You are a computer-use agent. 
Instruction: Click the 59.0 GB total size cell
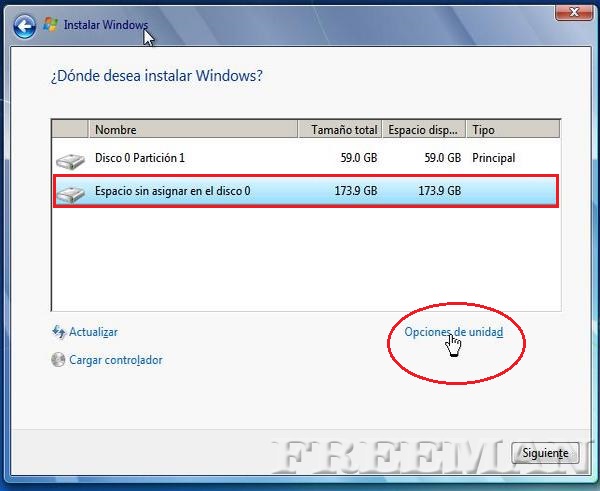click(x=359, y=158)
